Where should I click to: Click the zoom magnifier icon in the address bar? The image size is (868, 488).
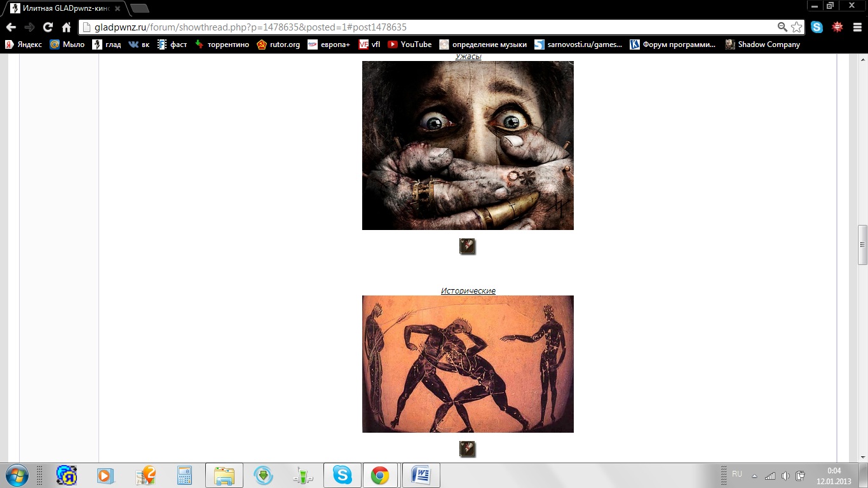point(782,27)
